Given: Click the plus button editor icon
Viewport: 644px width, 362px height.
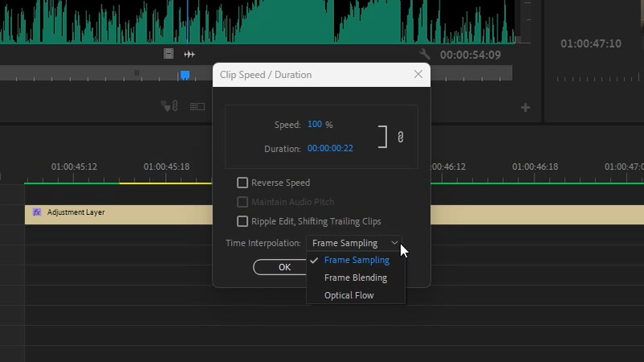Looking at the screenshot, I should click(x=526, y=108).
